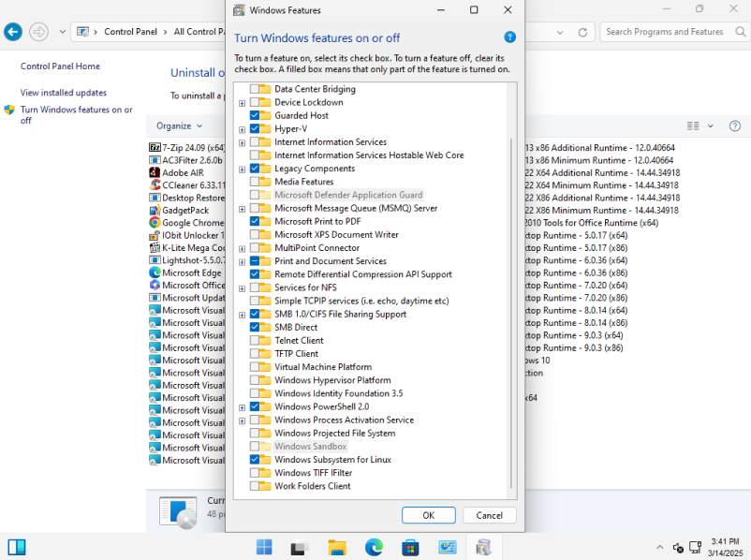751x560 pixels.
Task: Expand SMB 1.0/CIFS File Sharing Support
Action: pos(242,315)
